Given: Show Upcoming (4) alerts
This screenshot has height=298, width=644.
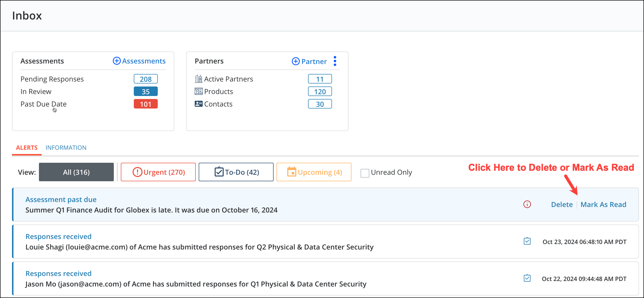Looking at the screenshot, I should (314, 172).
